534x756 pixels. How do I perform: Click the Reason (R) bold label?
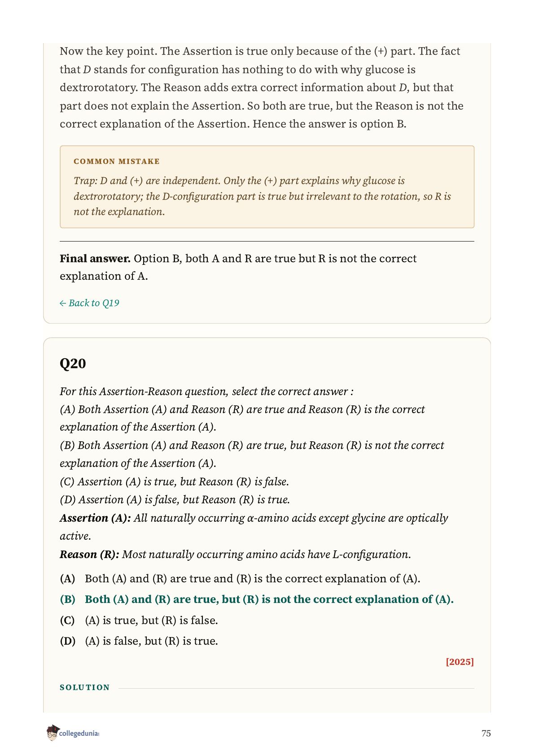[89, 554]
